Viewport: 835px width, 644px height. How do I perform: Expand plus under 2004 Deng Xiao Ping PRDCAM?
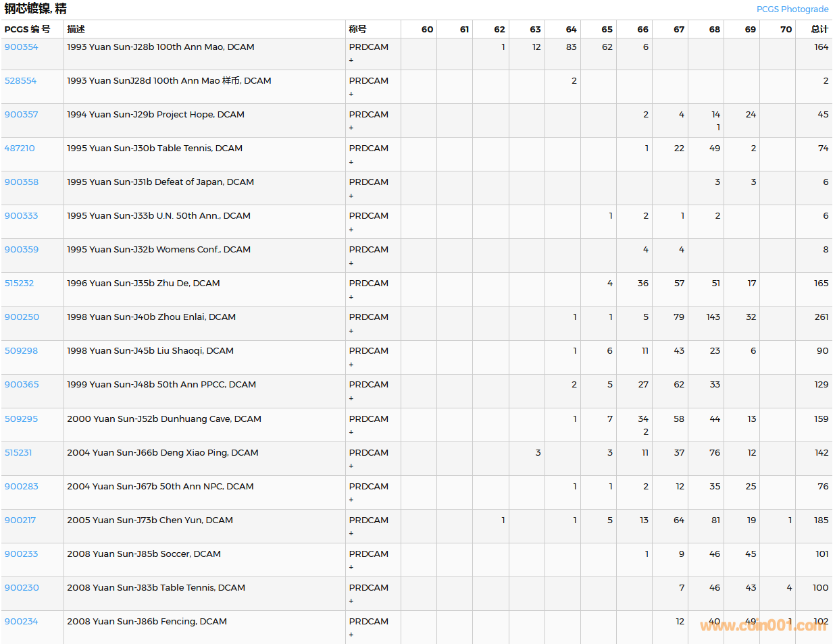click(x=351, y=466)
